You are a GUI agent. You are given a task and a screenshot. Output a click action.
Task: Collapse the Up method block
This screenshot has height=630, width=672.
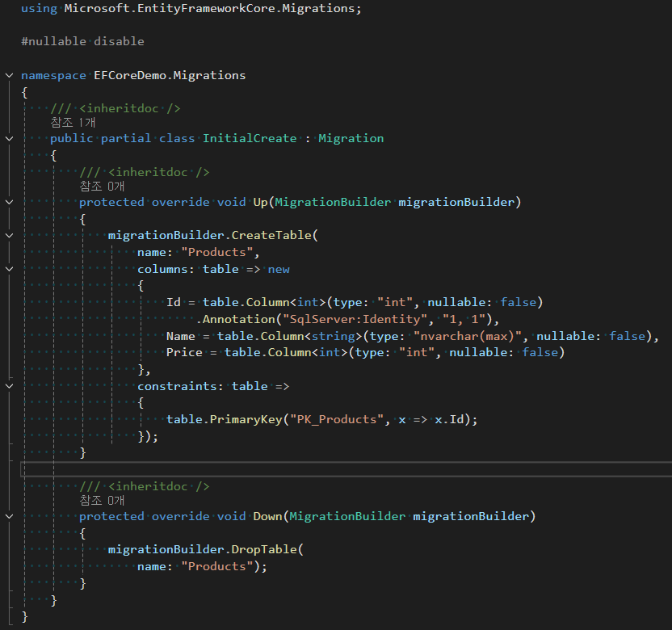point(9,202)
